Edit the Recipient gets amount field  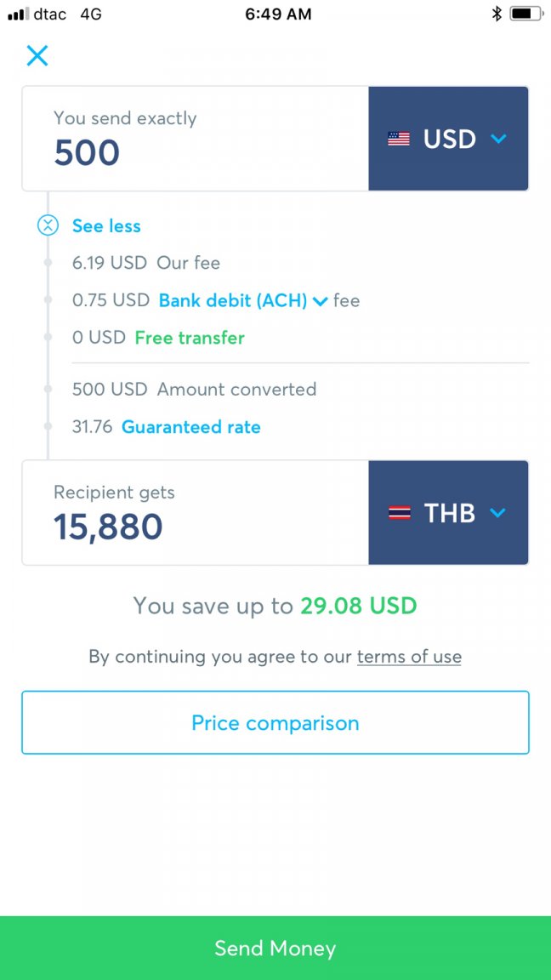pyautogui.click(x=196, y=513)
